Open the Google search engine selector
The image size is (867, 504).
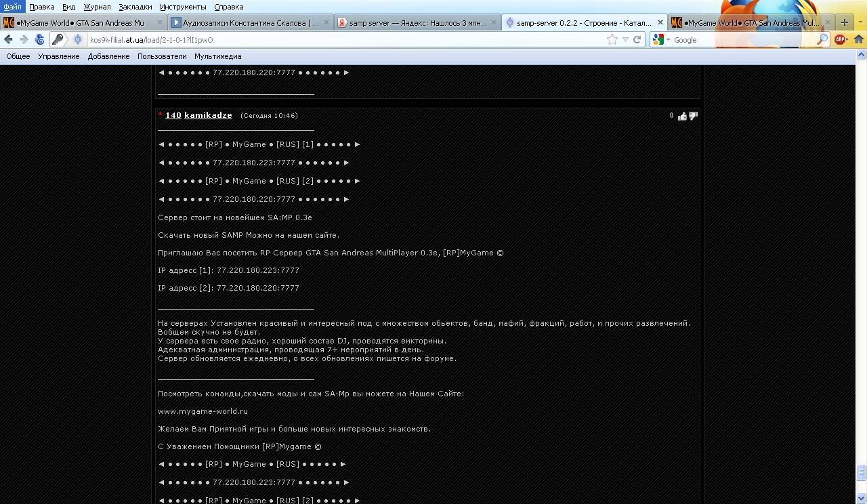click(660, 39)
